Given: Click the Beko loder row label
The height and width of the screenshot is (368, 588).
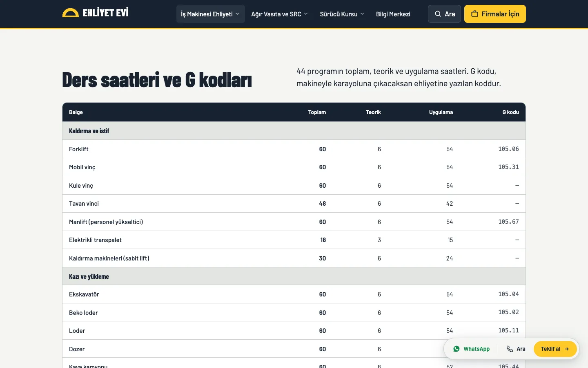Looking at the screenshot, I should click(83, 313).
